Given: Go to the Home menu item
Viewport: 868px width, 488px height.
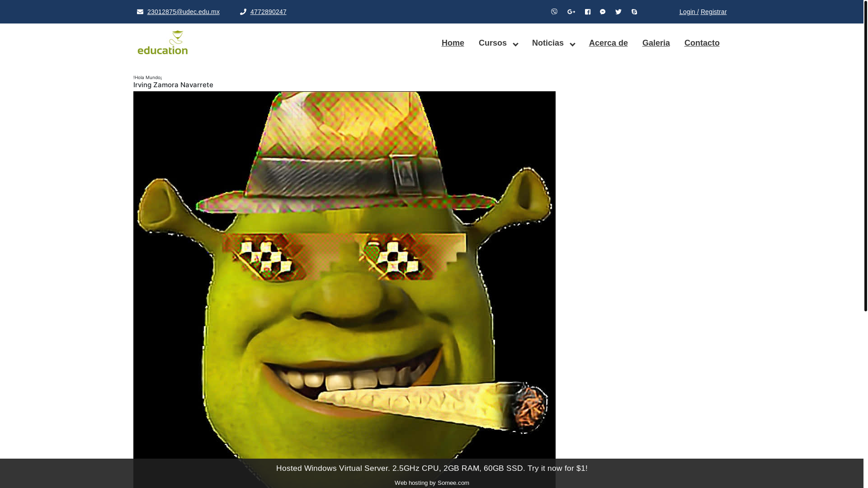Looking at the screenshot, I should click(x=453, y=43).
